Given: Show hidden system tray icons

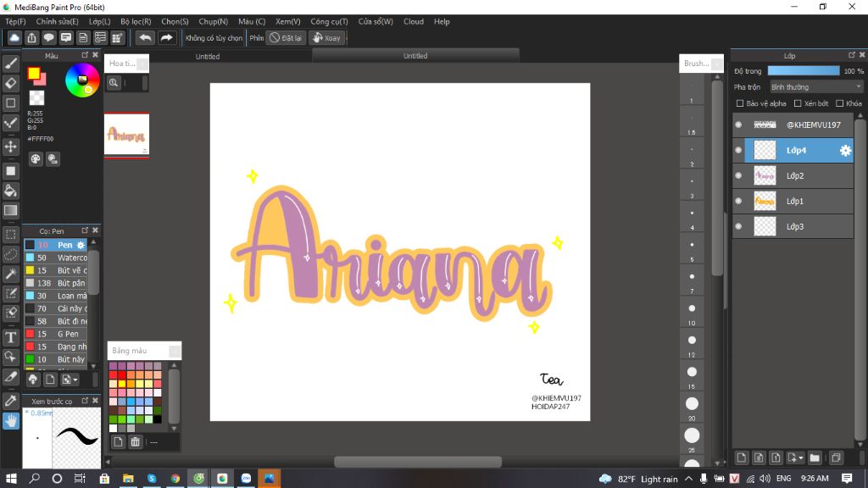Looking at the screenshot, I should click(x=688, y=479).
